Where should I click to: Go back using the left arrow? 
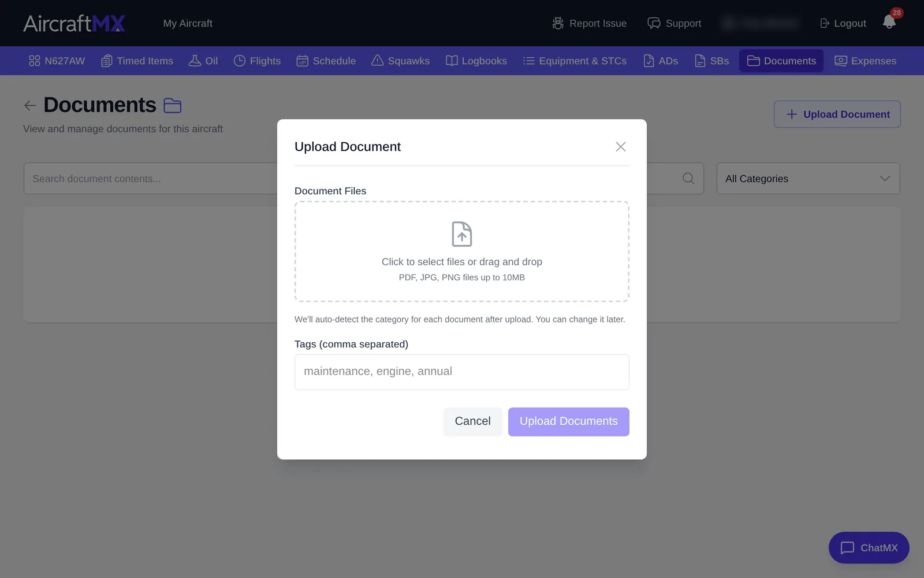[x=30, y=105]
